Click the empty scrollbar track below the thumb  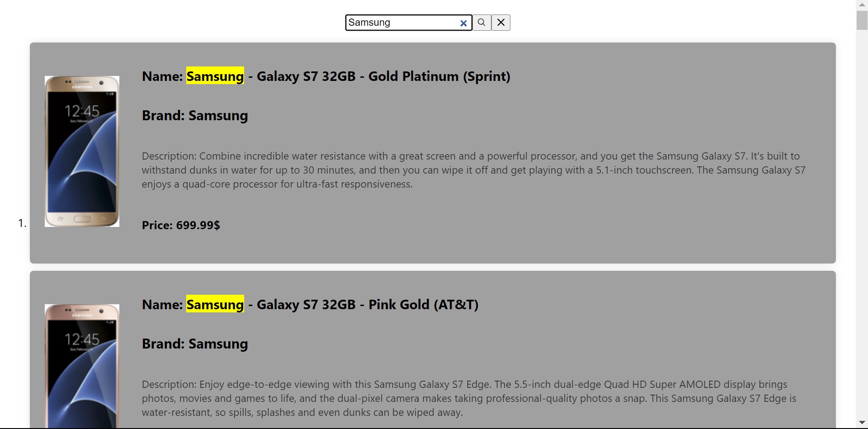pyautogui.click(x=862, y=226)
